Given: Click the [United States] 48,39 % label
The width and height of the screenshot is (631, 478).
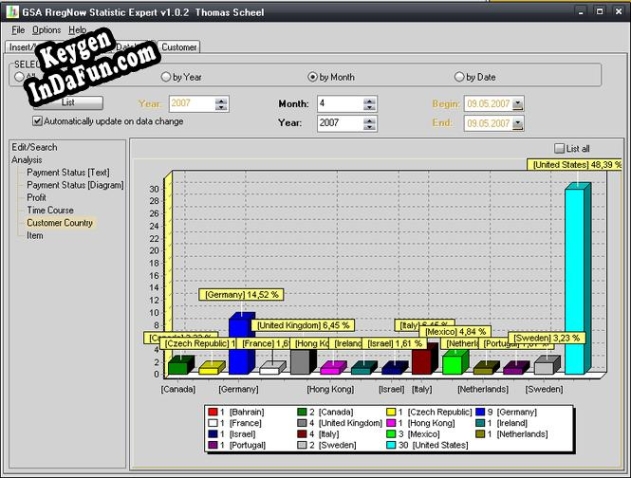Looking at the screenshot, I should (575, 165).
